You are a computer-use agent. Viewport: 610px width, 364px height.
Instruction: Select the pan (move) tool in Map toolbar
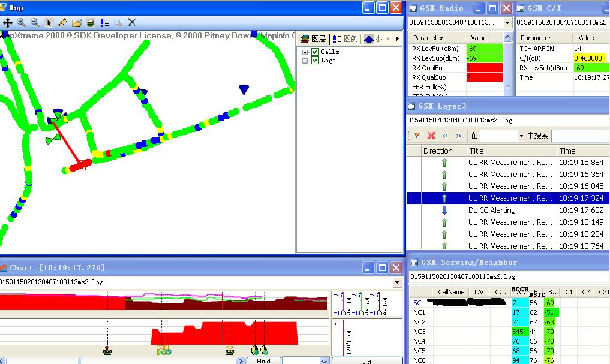pyautogui.click(x=7, y=23)
